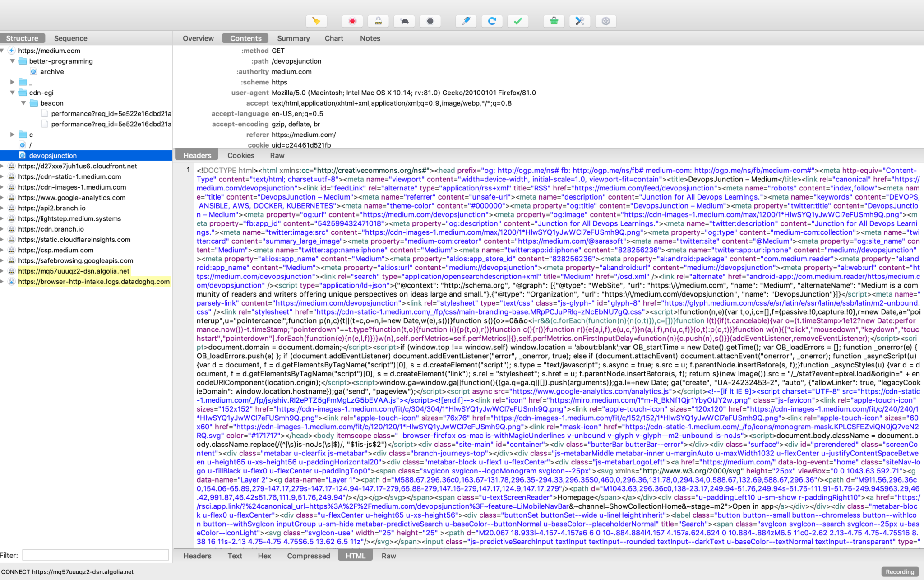Image resolution: width=924 pixels, height=580 pixels.
Task: Open the Summary tab
Action: [x=293, y=38]
